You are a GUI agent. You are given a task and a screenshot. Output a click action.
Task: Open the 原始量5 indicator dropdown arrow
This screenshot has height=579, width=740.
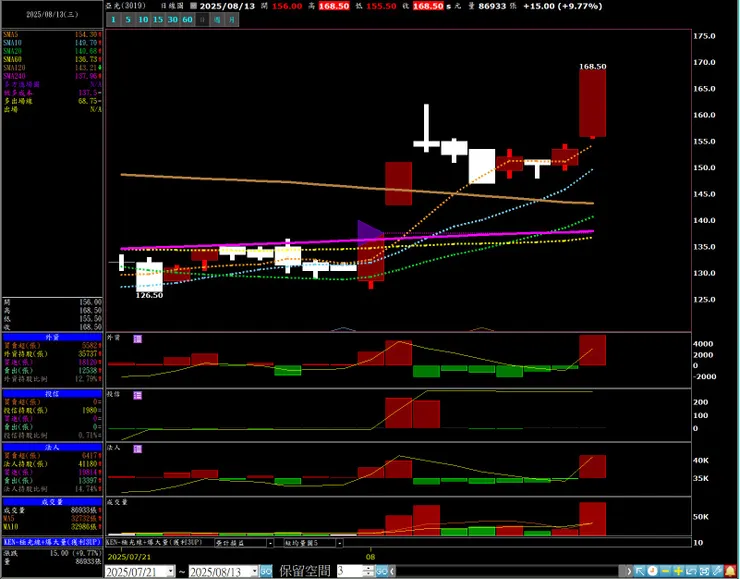[339, 543]
